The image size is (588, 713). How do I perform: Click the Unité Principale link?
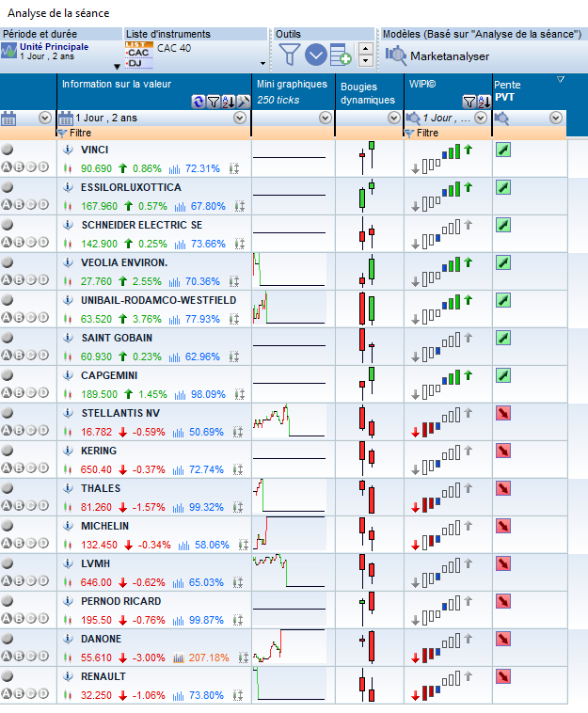(55, 47)
